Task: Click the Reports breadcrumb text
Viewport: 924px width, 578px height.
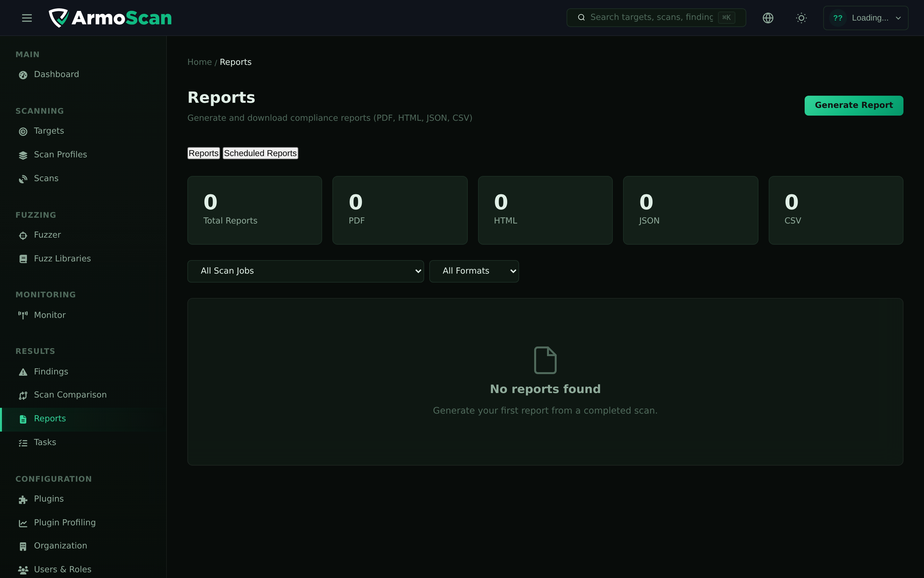Action: pyautogui.click(x=235, y=62)
